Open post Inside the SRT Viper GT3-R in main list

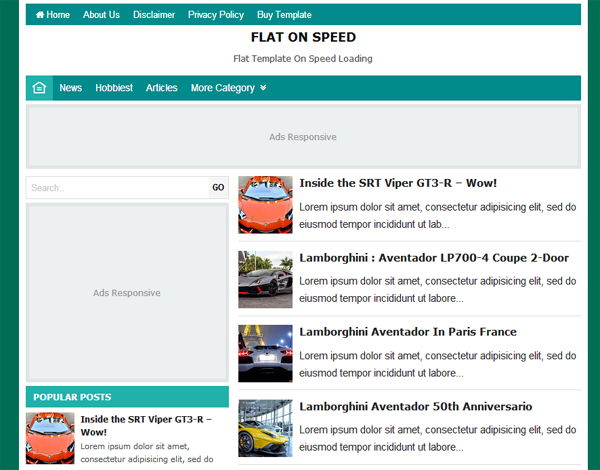tap(398, 183)
